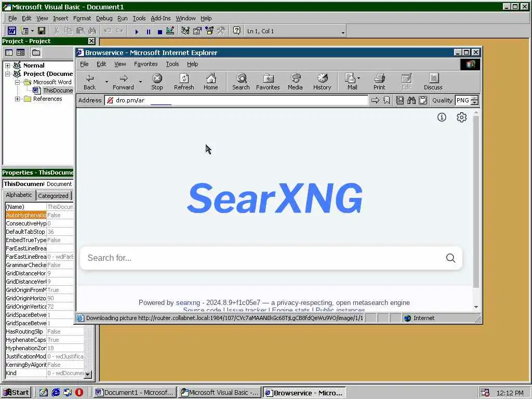Image resolution: width=532 pixels, height=399 pixels.
Task: Click the Properties list scroll down arrow
Action: click(x=87, y=374)
